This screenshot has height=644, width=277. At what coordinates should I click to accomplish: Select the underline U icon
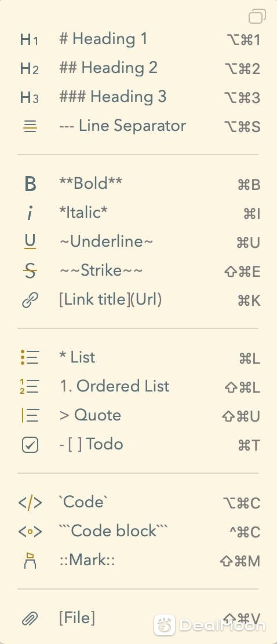point(30,241)
